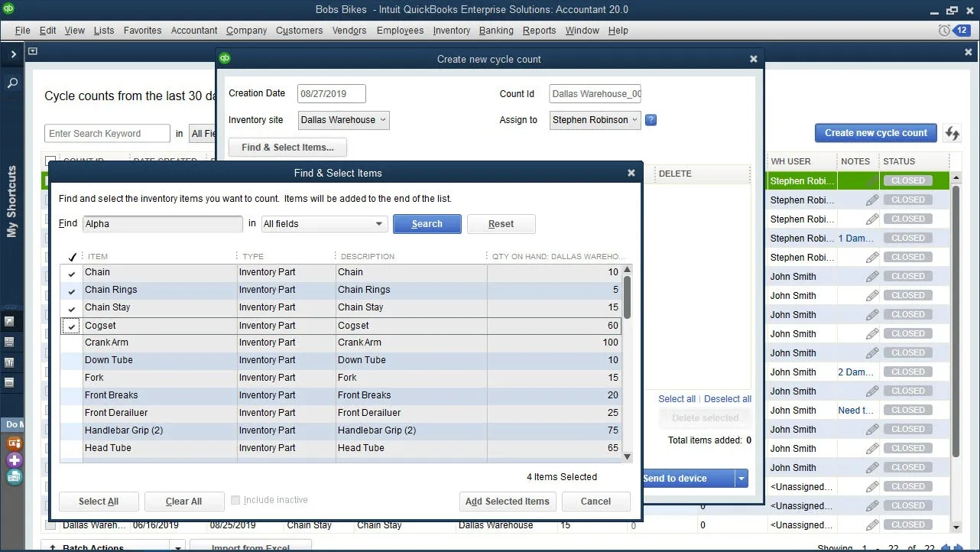Toggle the Include inactive checkbox
The height and width of the screenshot is (552, 980).
[x=235, y=500]
